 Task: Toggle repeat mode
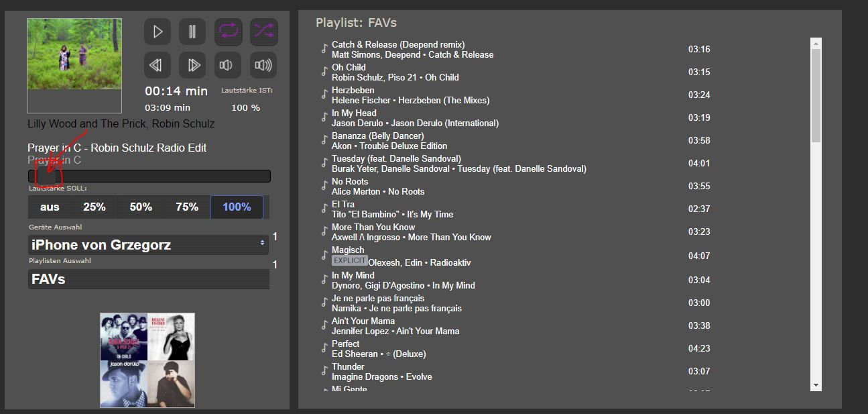[x=228, y=32]
